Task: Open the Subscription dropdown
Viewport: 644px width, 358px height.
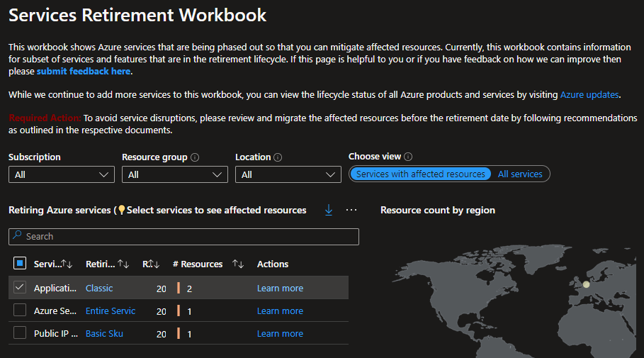Action: point(62,174)
